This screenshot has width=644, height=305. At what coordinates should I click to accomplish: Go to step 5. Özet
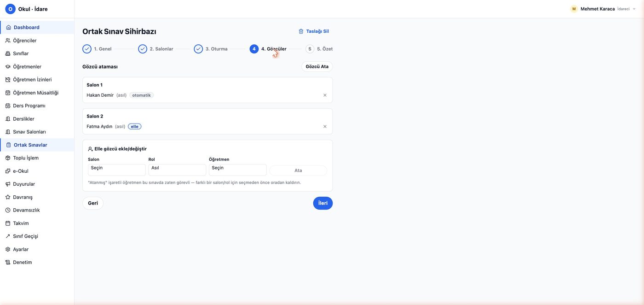coord(319,49)
